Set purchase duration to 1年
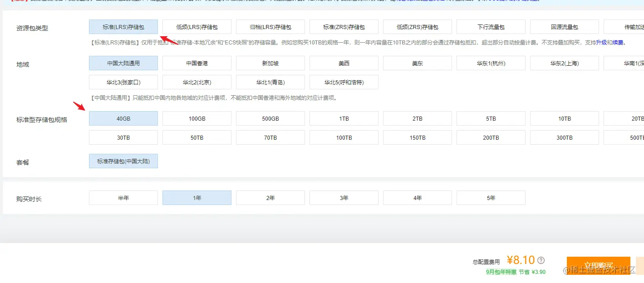The width and height of the screenshot is (644, 283). coord(197,198)
